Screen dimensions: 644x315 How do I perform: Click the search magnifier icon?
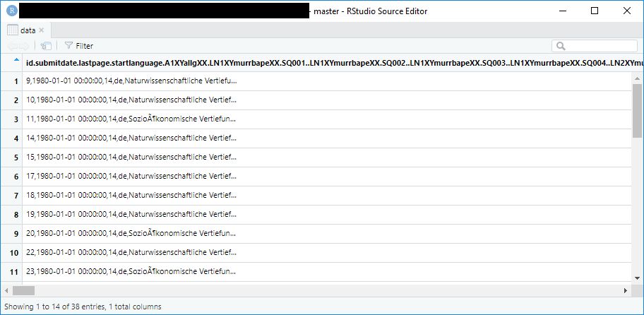pos(561,46)
